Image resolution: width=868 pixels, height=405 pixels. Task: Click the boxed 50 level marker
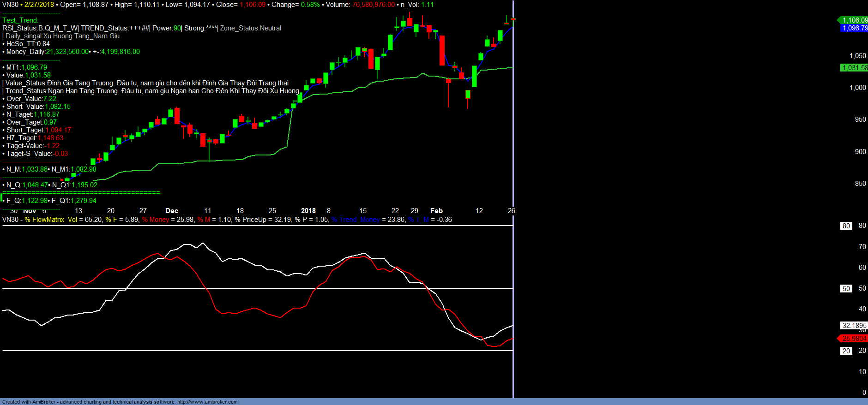click(846, 289)
